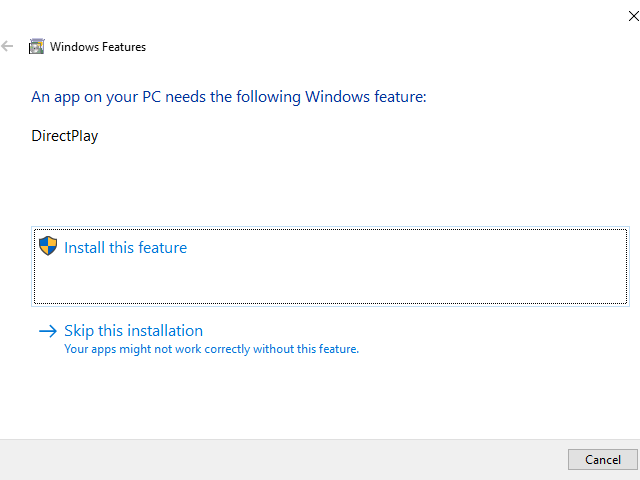The height and width of the screenshot is (480, 640).
Task: Click the blue arrow beside Skip this installation
Action: pos(48,331)
